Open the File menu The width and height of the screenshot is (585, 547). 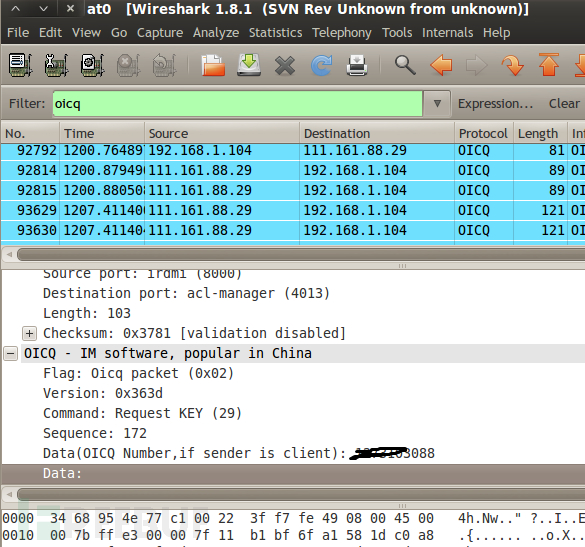[18, 32]
